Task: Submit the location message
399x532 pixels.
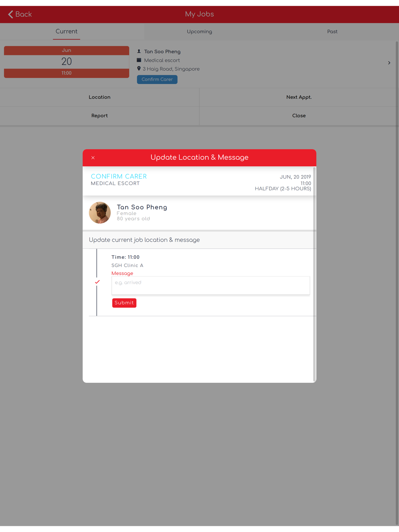Action: [x=124, y=303]
